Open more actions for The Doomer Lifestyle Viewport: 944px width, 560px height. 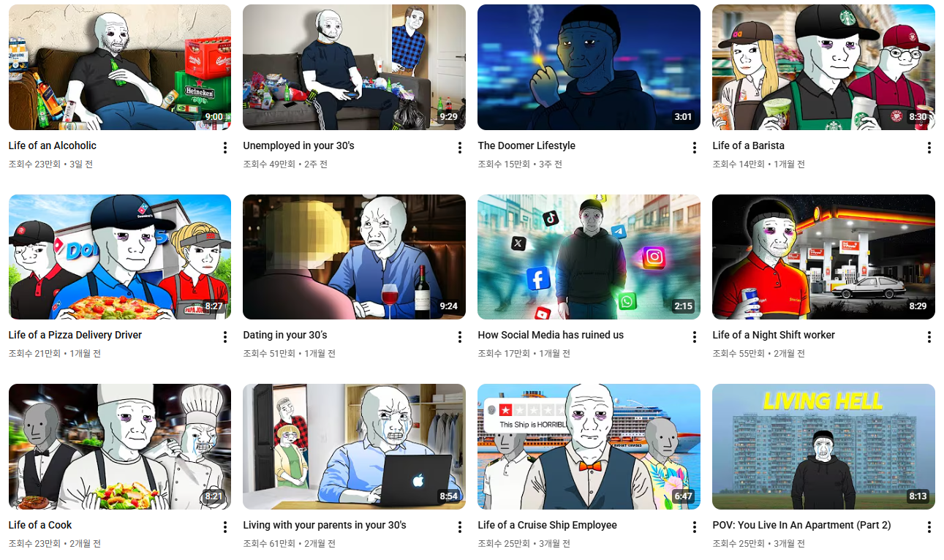[x=695, y=148]
